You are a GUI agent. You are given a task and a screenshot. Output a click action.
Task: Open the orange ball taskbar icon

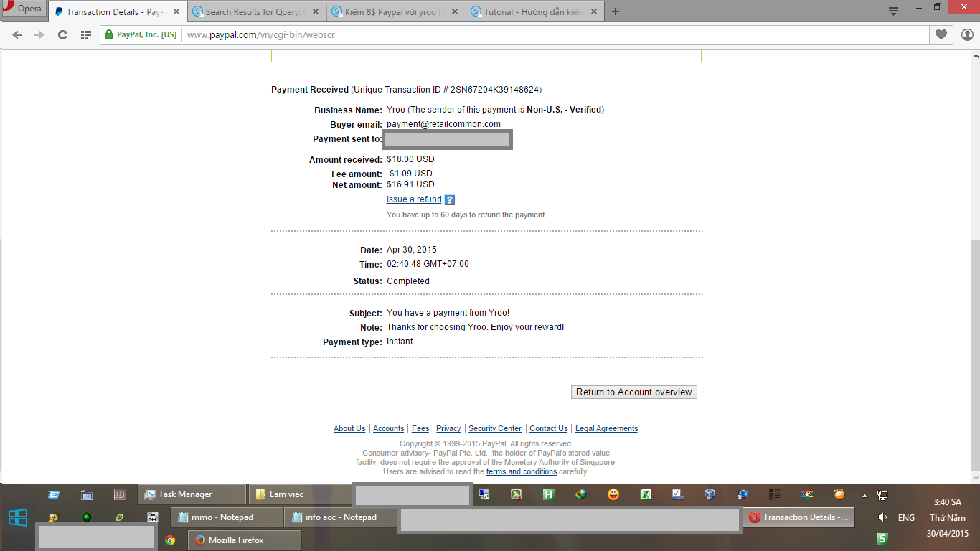pos(839,494)
